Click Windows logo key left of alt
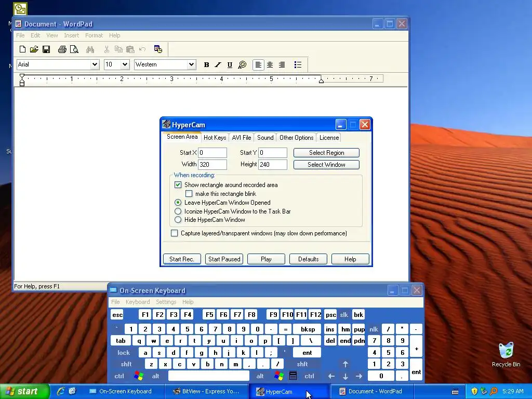The image size is (532, 399). click(139, 376)
